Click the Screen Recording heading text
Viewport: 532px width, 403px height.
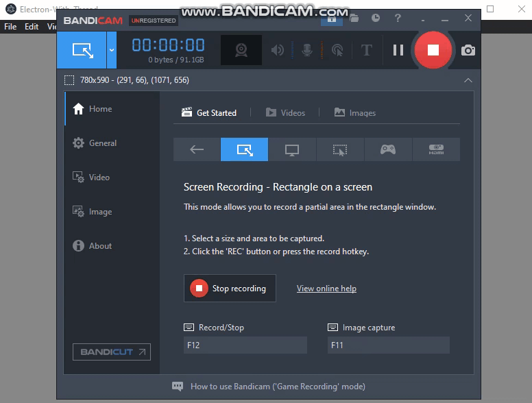tap(278, 187)
